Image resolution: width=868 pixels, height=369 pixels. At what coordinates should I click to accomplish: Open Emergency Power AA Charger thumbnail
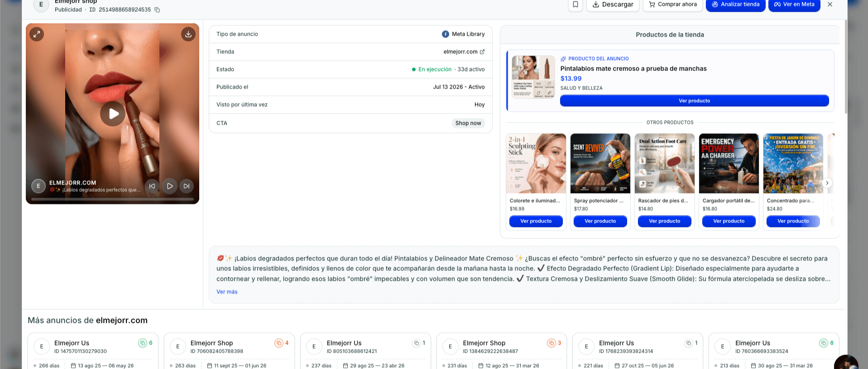point(729,163)
